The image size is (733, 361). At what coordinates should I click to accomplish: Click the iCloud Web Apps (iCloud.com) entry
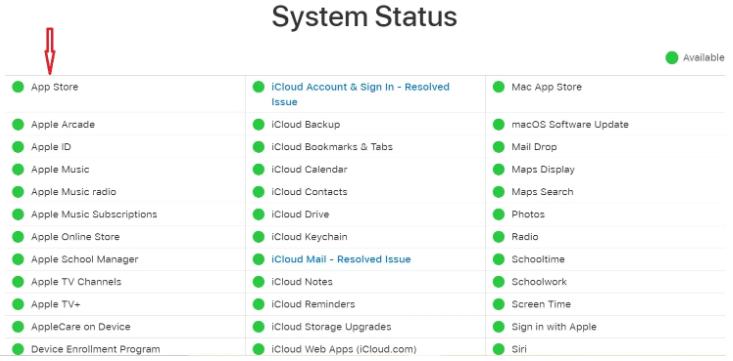pos(344,349)
